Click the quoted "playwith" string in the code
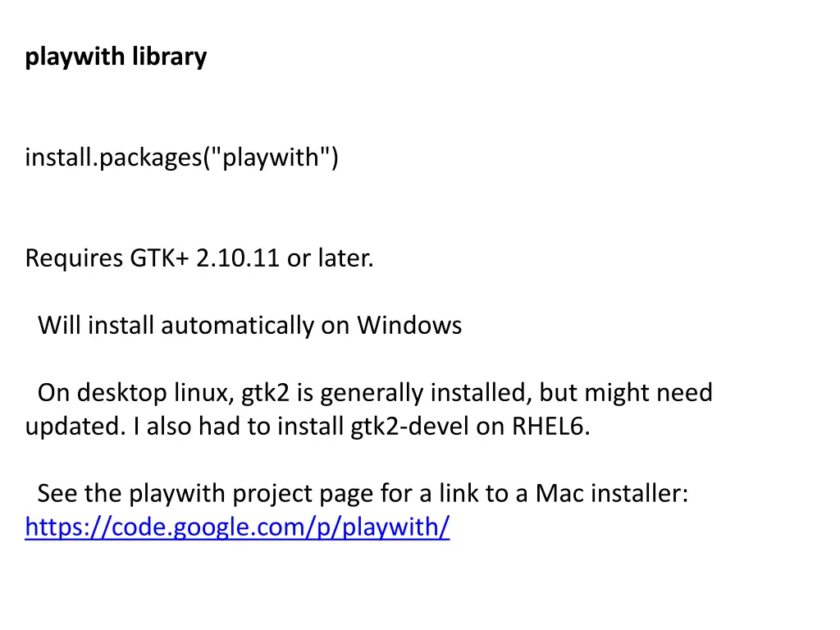Screen dimensions: 840x630 [x=271, y=157]
